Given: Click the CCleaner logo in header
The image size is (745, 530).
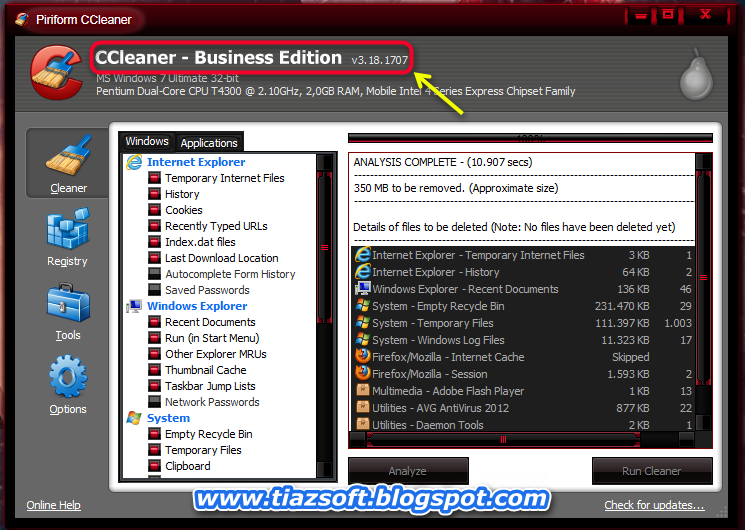Looking at the screenshot, I should click(x=57, y=72).
